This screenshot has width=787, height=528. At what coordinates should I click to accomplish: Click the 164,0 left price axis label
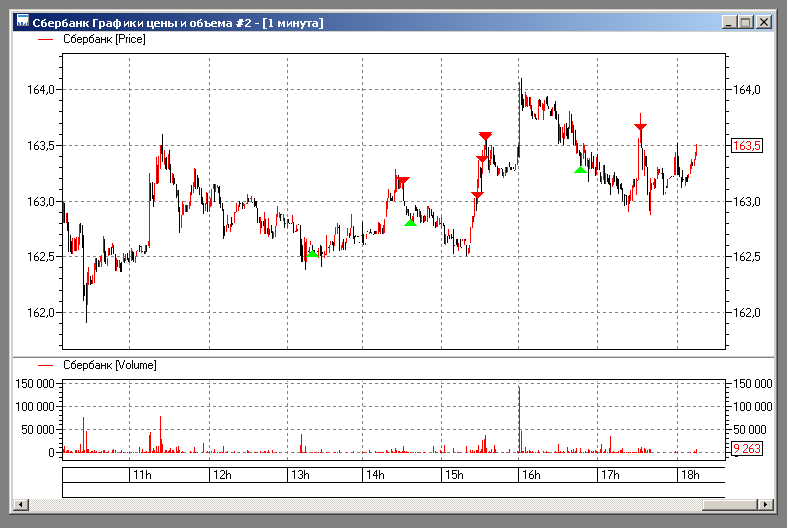point(41,90)
